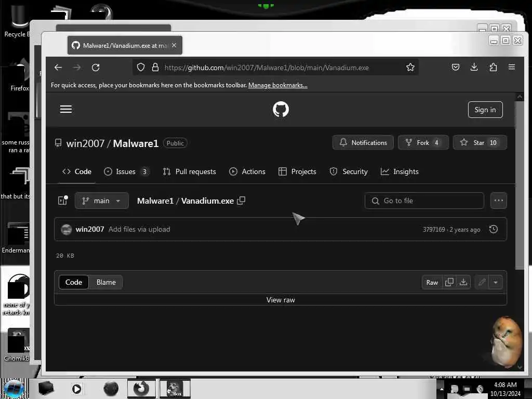The height and width of the screenshot is (399, 532).
Task: Switch to the Blame view
Action: tap(106, 282)
